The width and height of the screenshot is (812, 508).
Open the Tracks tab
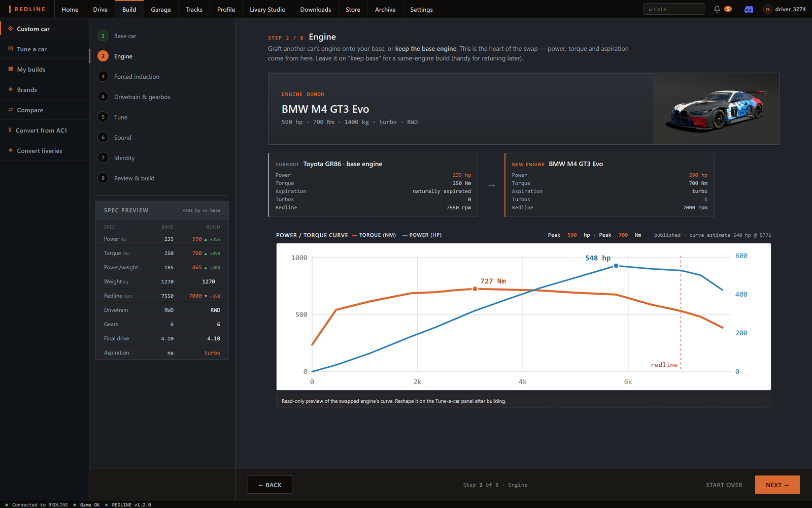point(194,9)
